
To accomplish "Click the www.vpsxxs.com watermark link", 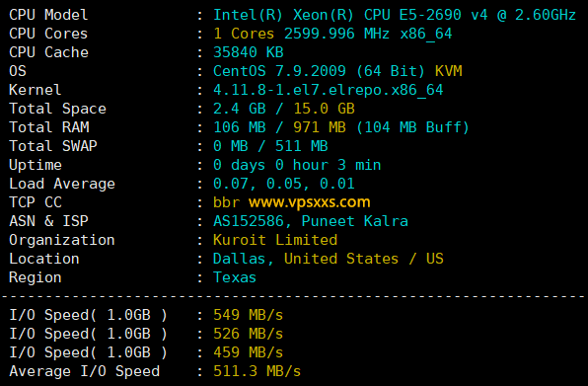I will tap(310, 202).
